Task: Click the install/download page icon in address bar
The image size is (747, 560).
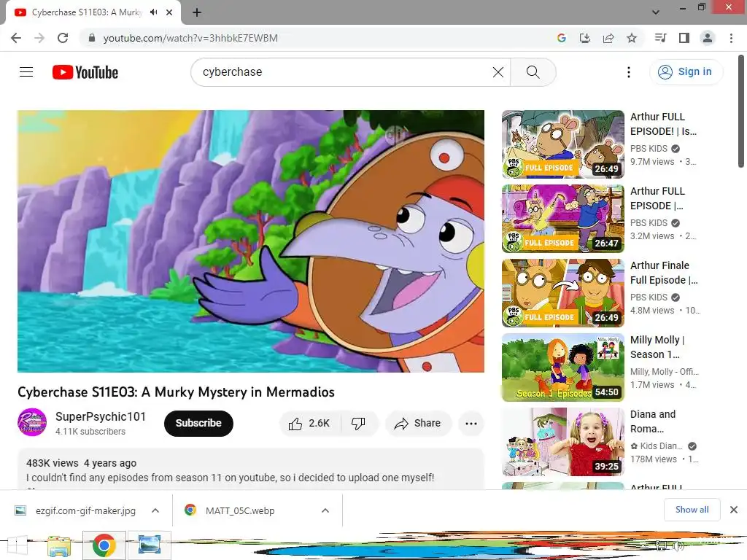Action: 585,38
